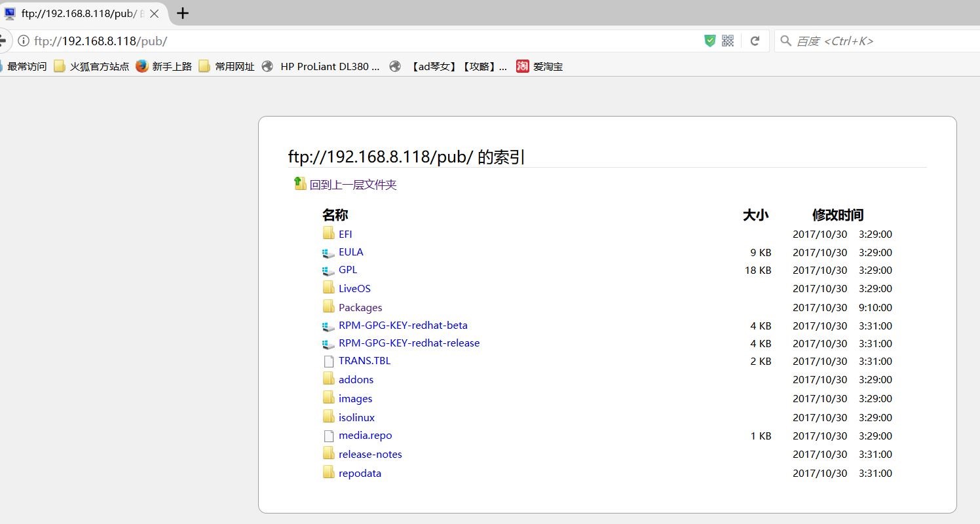Click the green shield security icon

click(709, 41)
